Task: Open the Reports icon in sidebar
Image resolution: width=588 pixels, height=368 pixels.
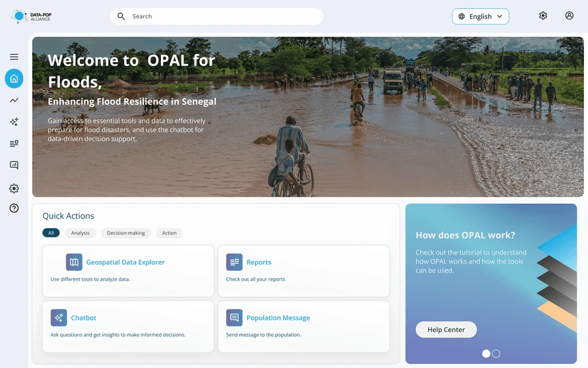Action: [x=14, y=143]
